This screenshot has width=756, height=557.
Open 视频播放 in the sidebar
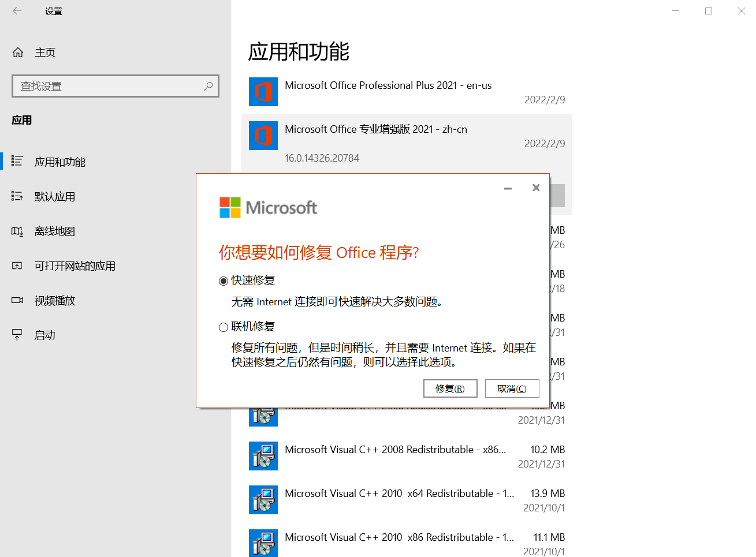(116, 301)
